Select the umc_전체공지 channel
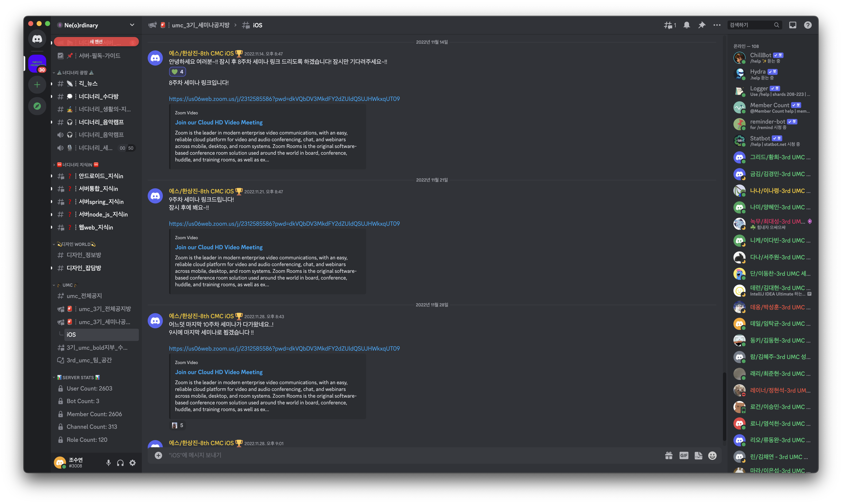Image resolution: width=842 pixels, height=504 pixels. pos(84,296)
